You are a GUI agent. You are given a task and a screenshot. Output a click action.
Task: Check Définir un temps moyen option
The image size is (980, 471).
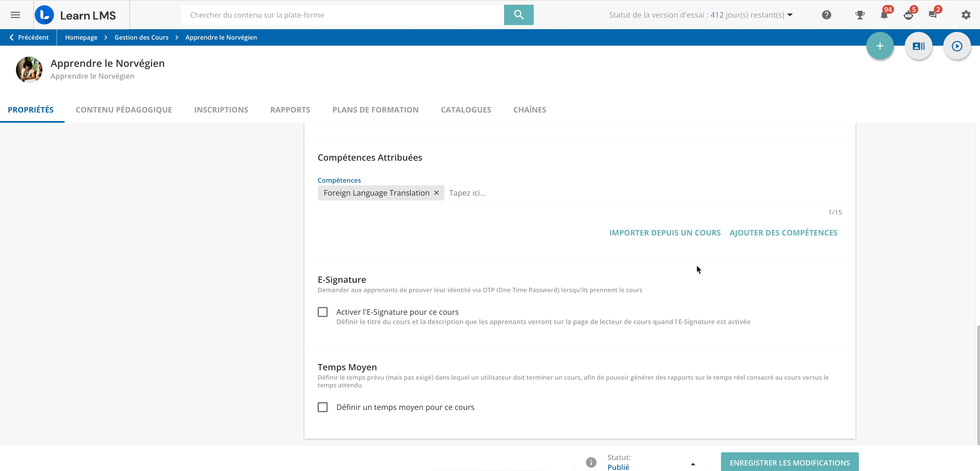(x=323, y=407)
